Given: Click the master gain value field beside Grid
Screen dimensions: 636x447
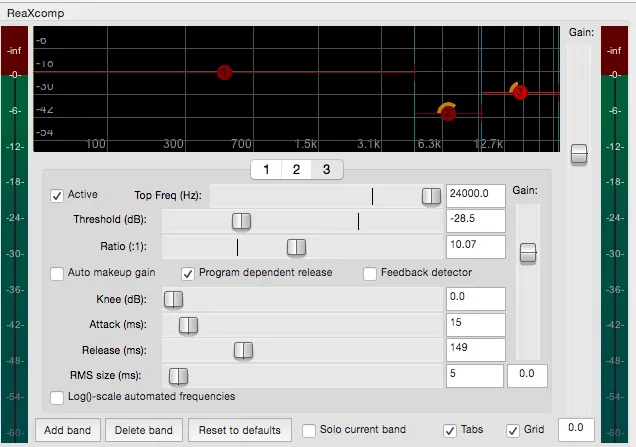Looking at the screenshot, I should [576, 430].
